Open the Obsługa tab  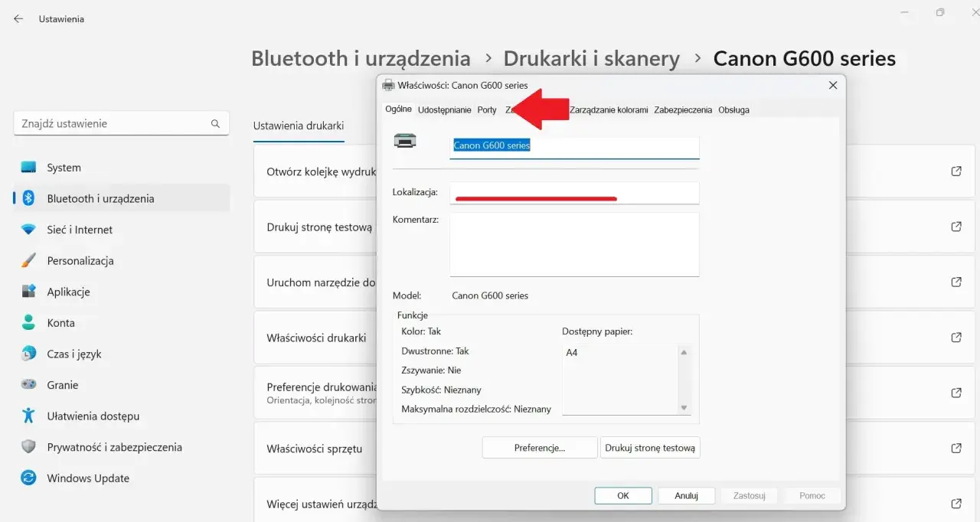[x=733, y=110]
